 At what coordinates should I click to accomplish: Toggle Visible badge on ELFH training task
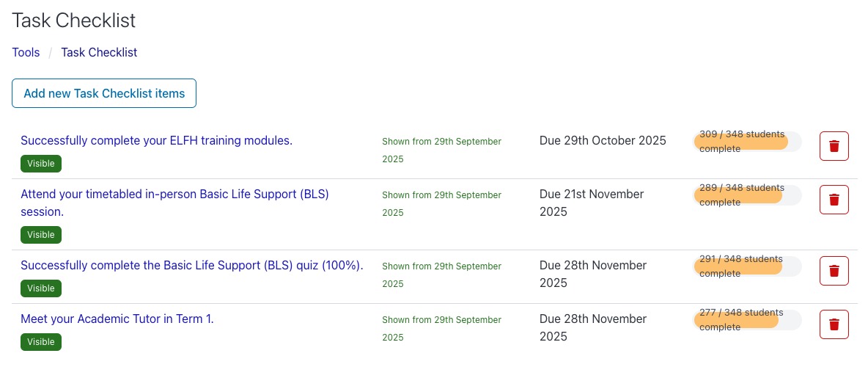41,164
